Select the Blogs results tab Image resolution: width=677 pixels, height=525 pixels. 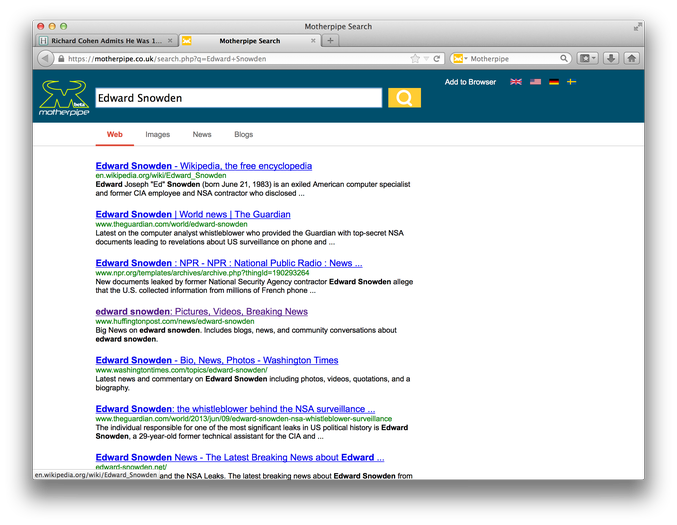click(244, 134)
